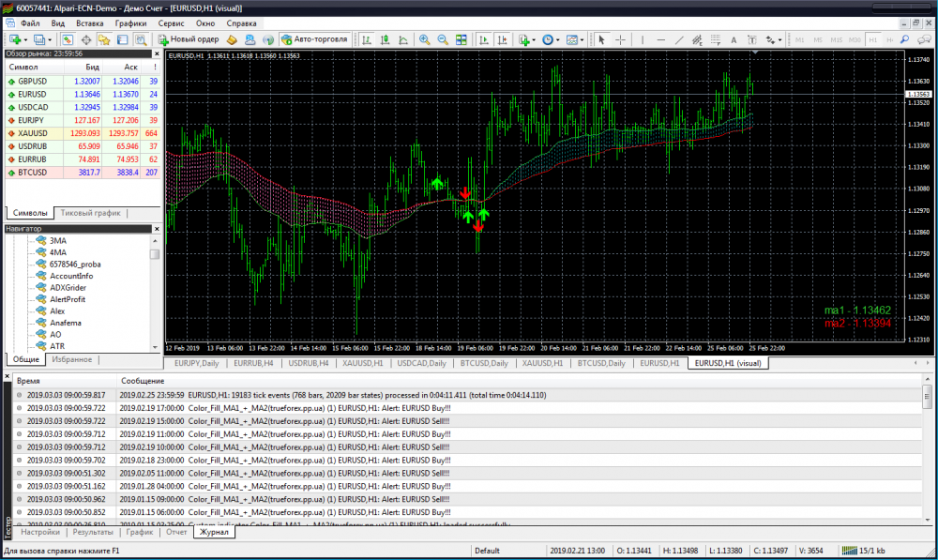Open the Графики menu
The width and height of the screenshot is (938, 560).
[x=130, y=22]
